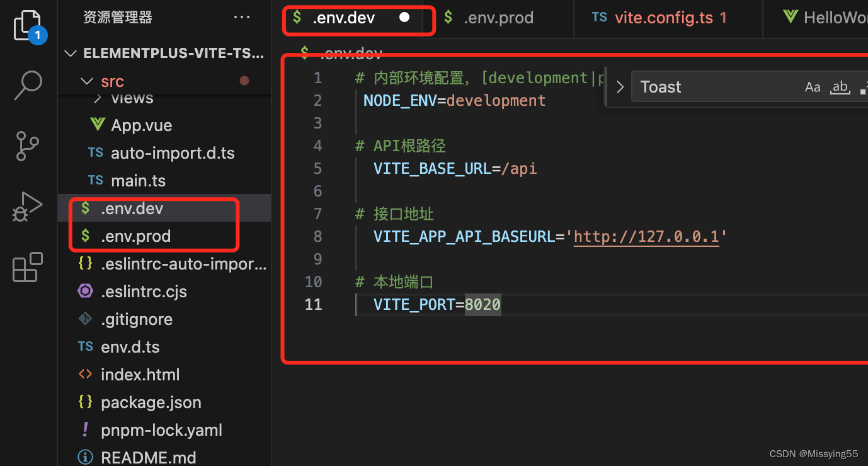This screenshot has width=868, height=466.
Task: Open explorer more actions ellipsis menu
Action: (242, 18)
